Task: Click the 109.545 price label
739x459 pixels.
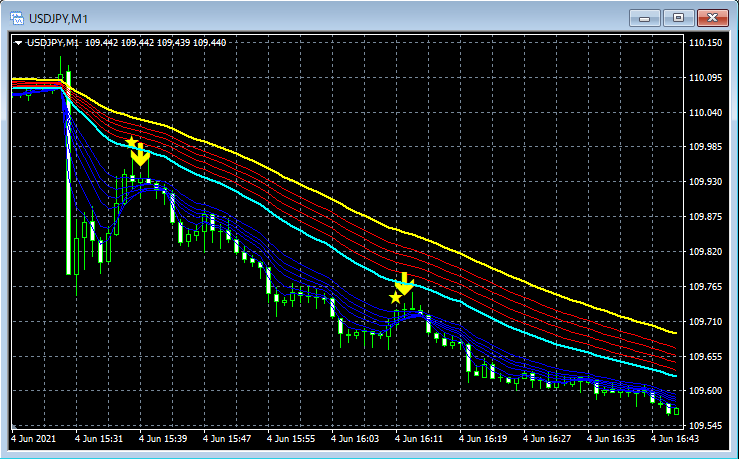Action: [x=705, y=426]
